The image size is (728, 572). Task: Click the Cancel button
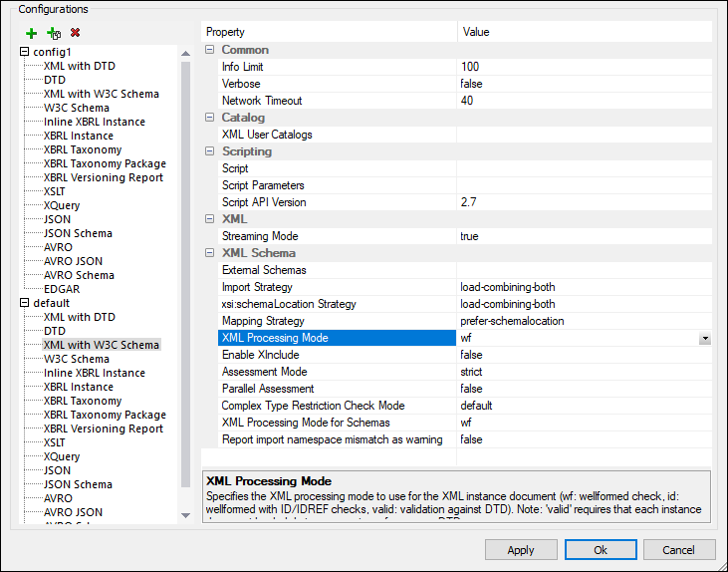[678, 550]
